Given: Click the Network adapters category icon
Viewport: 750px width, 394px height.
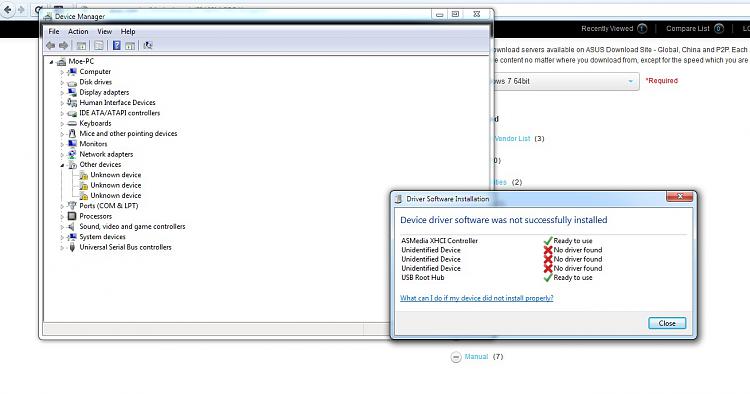Looking at the screenshot, I should 72,154.
